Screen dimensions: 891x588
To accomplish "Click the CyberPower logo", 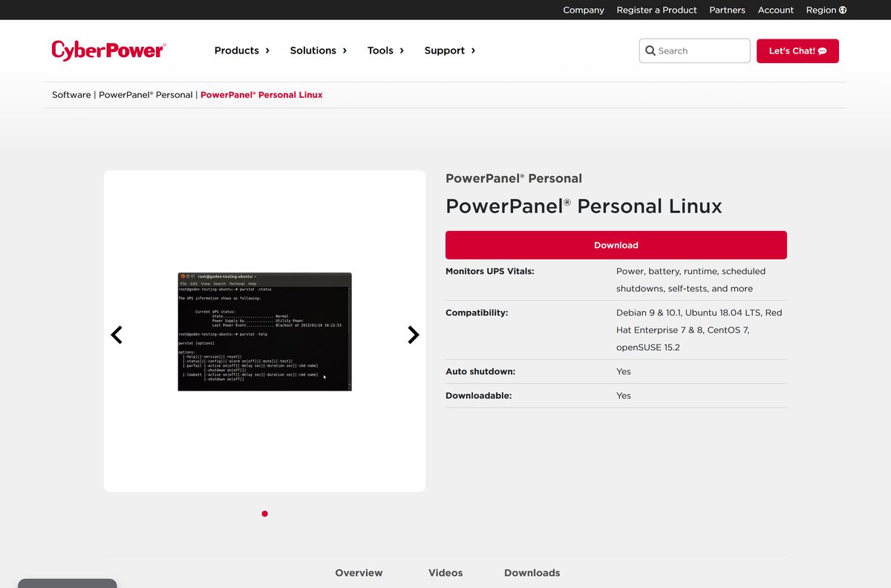I will pyautogui.click(x=109, y=50).
